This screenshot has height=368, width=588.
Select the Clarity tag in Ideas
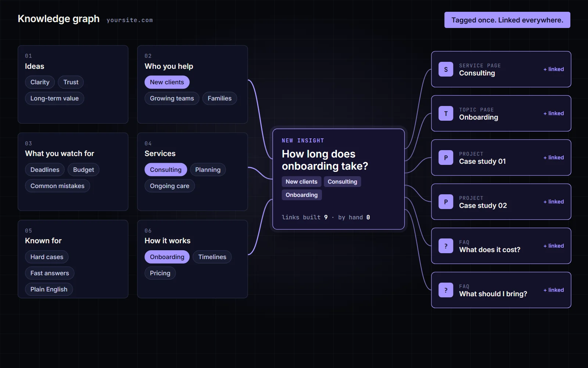point(40,82)
